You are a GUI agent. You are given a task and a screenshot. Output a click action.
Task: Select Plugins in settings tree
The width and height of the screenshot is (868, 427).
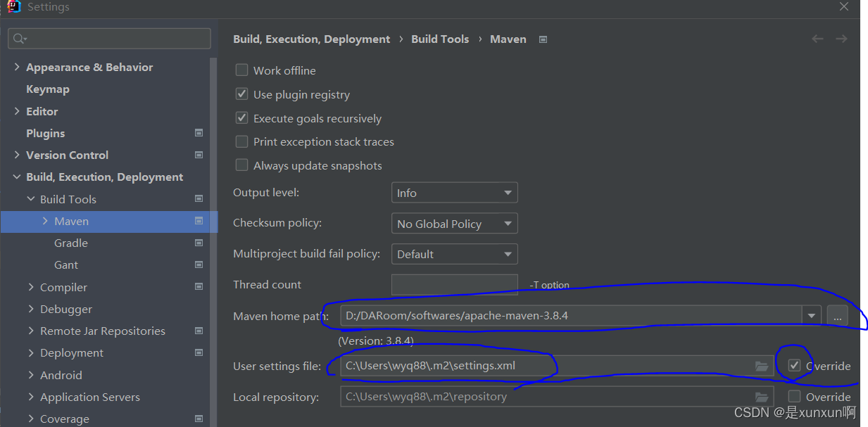click(x=45, y=133)
